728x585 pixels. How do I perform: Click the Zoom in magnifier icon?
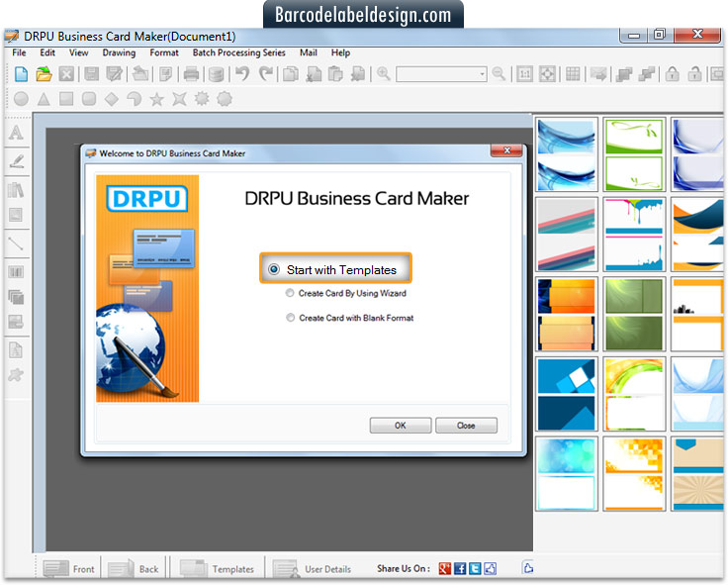coord(384,73)
